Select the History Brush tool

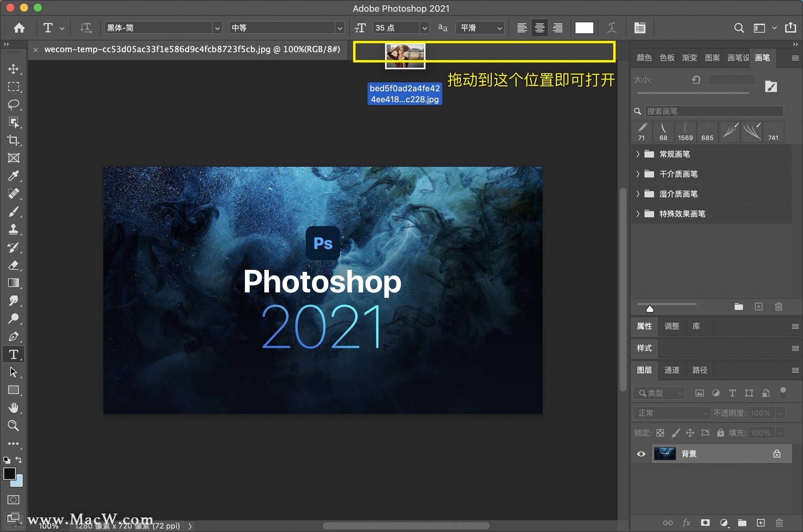pyautogui.click(x=13, y=247)
